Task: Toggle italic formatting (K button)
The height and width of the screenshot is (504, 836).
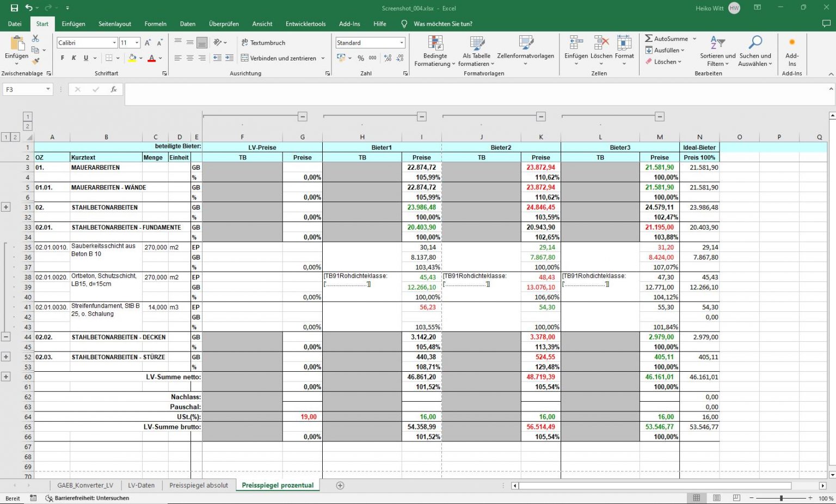Action: tap(74, 58)
